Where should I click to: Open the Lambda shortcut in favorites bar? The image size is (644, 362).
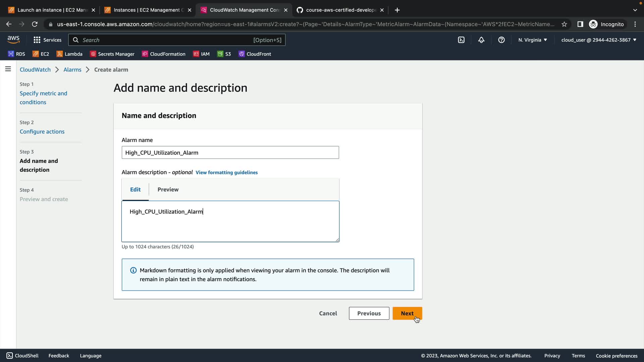click(x=69, y=54)
